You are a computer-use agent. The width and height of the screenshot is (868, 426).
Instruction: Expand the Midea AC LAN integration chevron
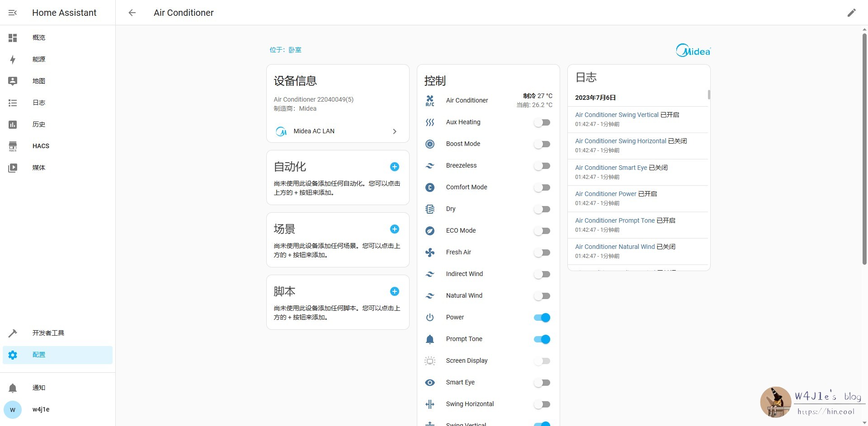[394, 131]
